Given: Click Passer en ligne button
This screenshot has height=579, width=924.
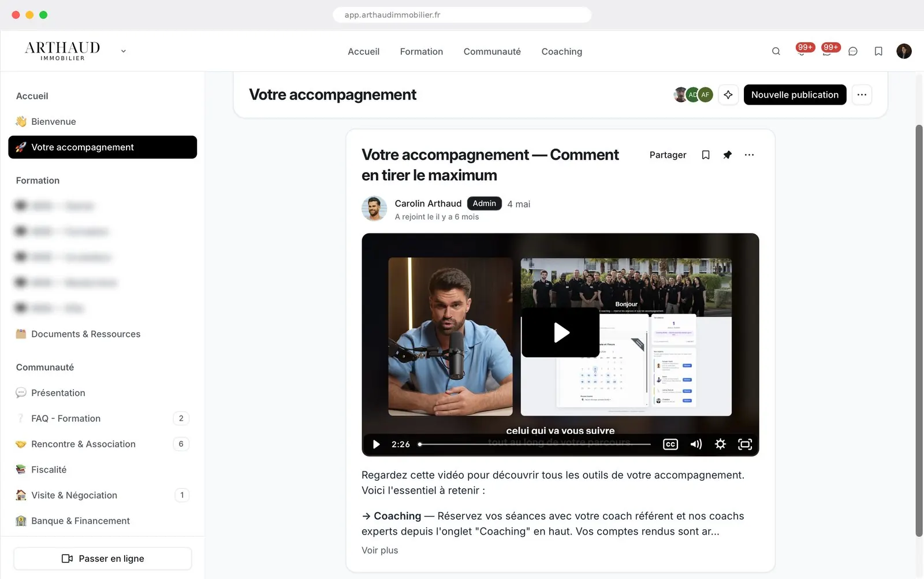Looking at the screenshot, I should click(x=103, y=559).
